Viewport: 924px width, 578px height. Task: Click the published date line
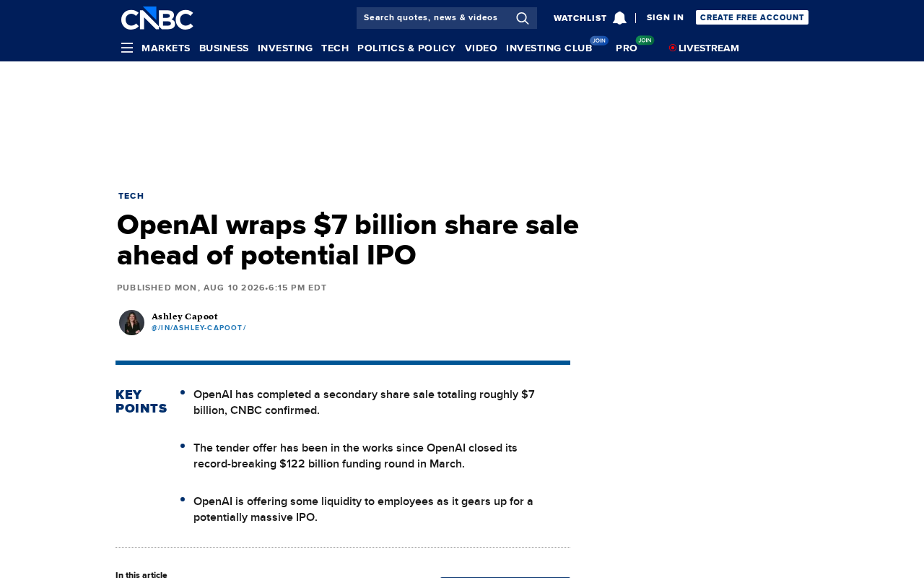[222, 288]
